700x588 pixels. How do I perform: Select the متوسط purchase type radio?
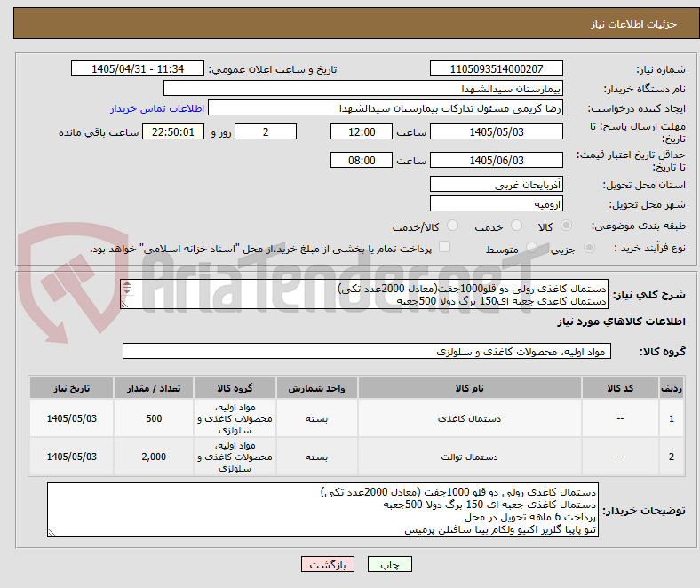click(x=531, y=247)
